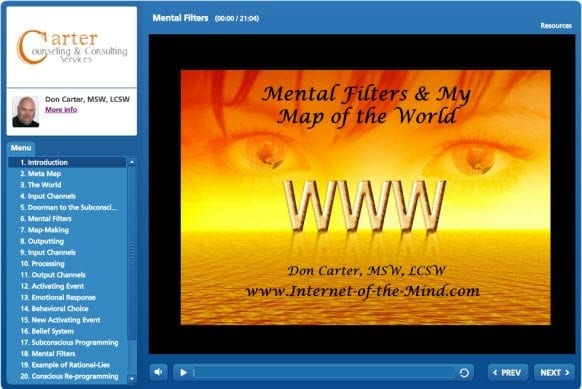Click the menu list scrollbar thumb
The image size is (582, 389).
click(x=132, y=253)
